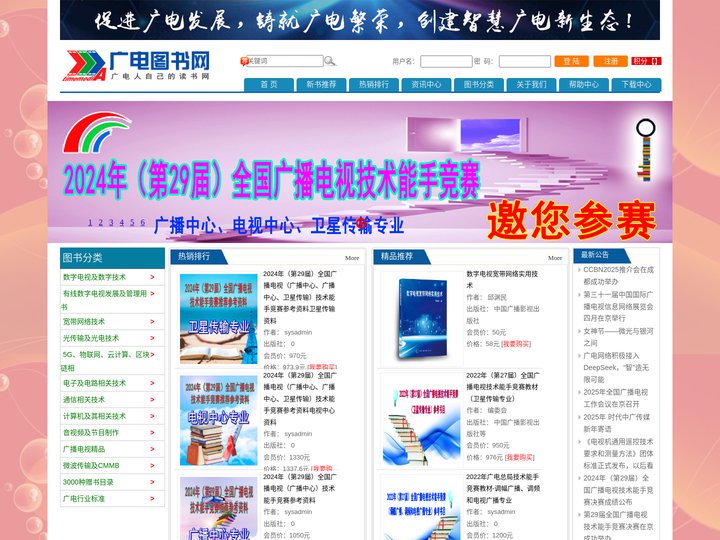Click the search magnifier icon
This screenshot has width=720, height=540.
tap(330, 61)
